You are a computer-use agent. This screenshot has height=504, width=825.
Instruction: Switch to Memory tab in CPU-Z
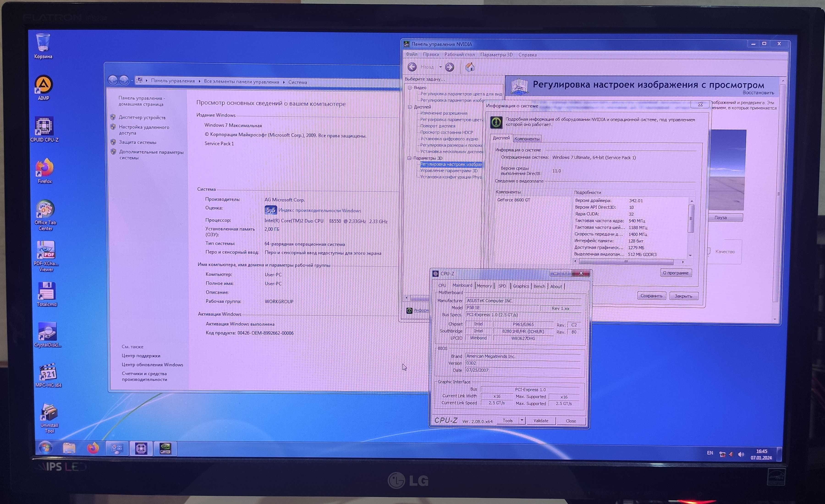484,286
